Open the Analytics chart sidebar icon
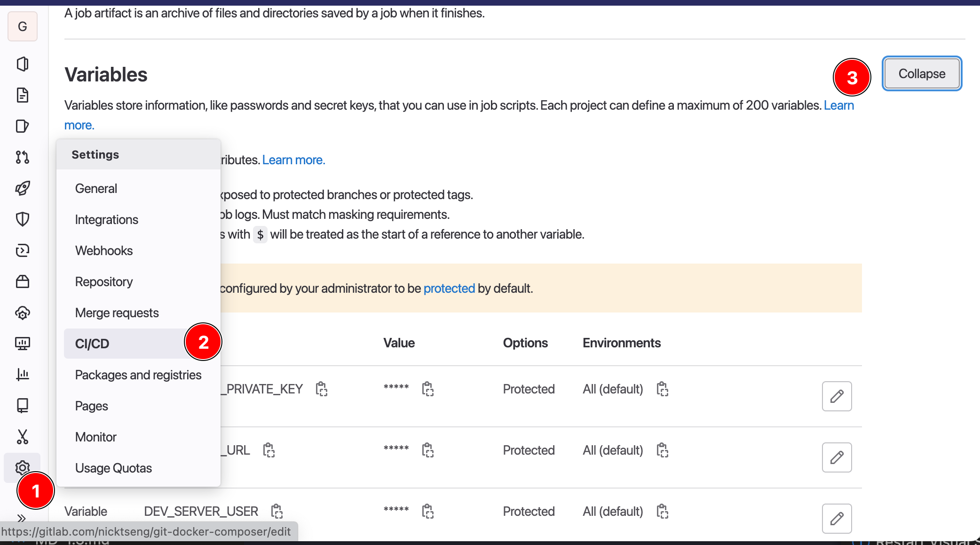Viewport: 980px width, 545px height. [x=23, y=375]
